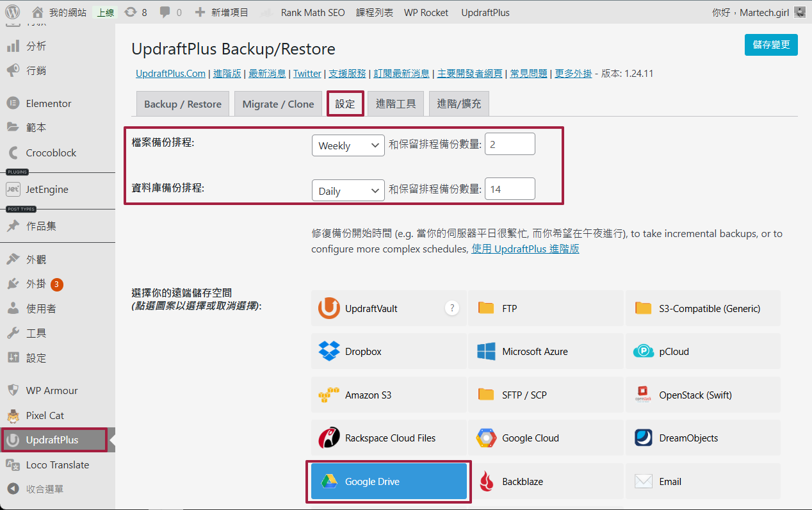Pick the Backblaze remote storage option
Screen dimensions: 812x510
tap(486, 482)
